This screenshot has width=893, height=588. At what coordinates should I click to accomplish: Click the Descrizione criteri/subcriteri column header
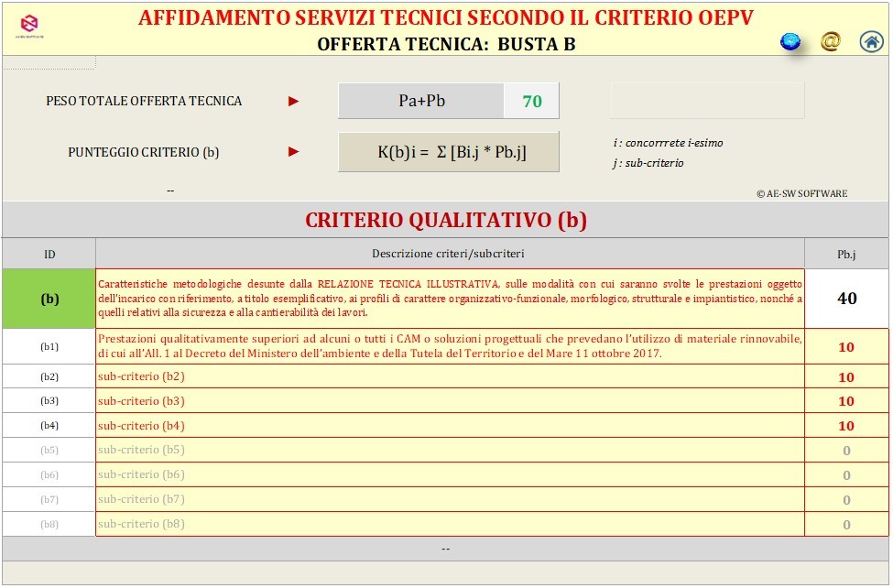(450, 254)
